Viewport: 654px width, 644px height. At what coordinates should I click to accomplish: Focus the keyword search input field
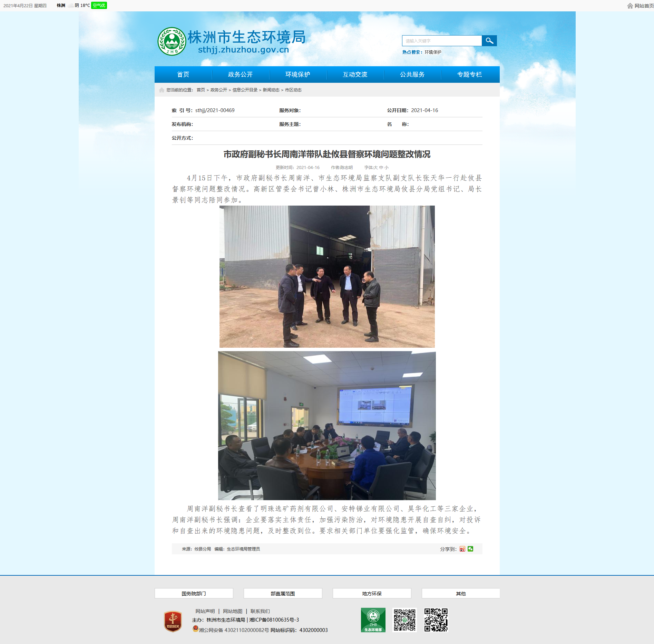pyautogui.click(x=442, y=41)
